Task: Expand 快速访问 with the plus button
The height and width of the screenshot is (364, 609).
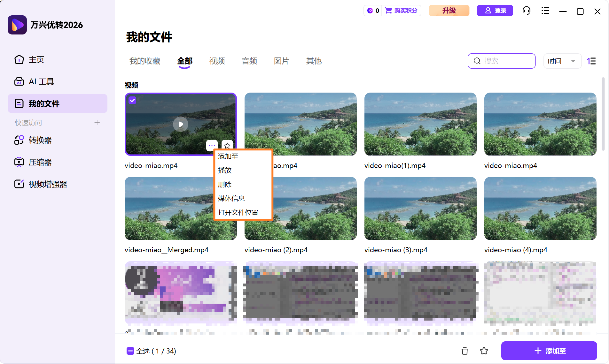Action: (97, 122)
